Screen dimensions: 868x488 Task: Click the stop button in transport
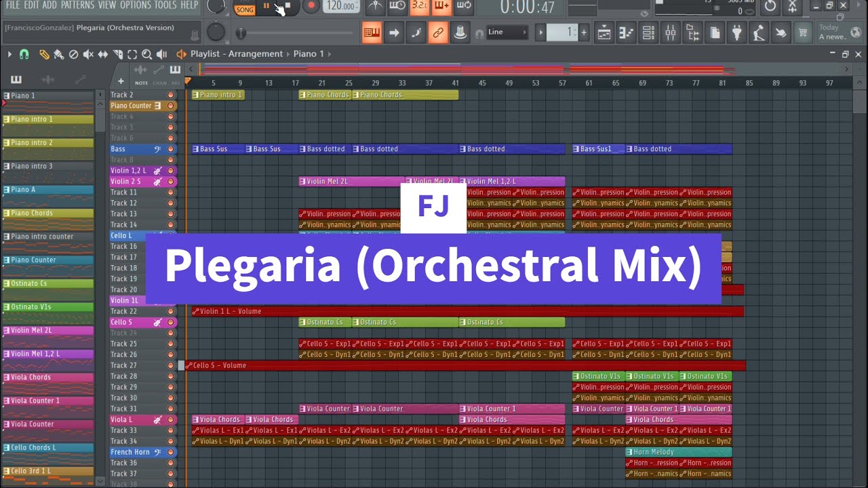click(x=287, y=6)
